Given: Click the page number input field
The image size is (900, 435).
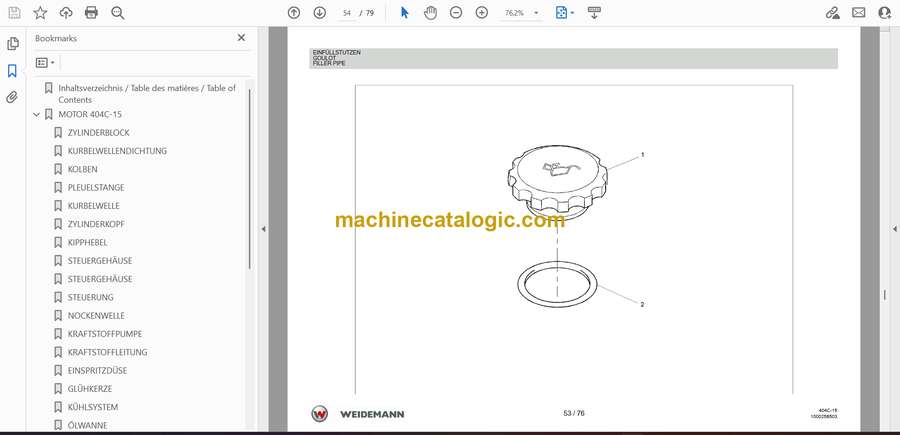Looking at the screenshot, I should [348, 13].
